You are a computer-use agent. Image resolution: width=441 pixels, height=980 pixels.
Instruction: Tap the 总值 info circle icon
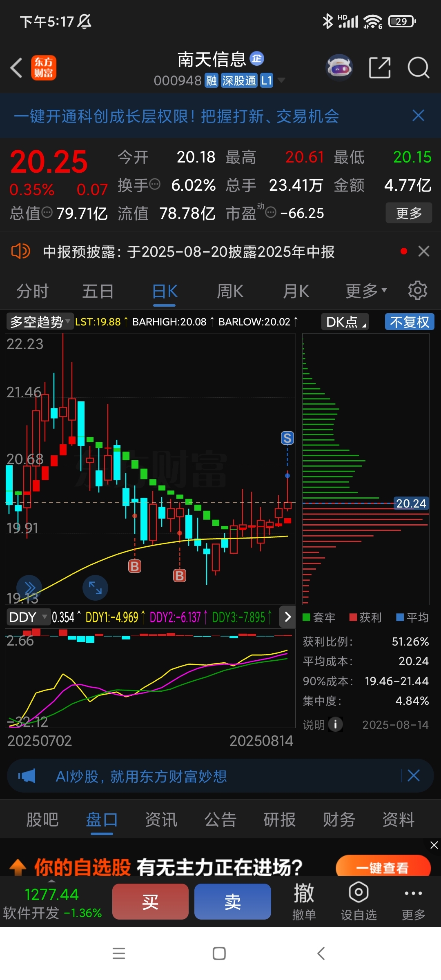click(47, 212)
